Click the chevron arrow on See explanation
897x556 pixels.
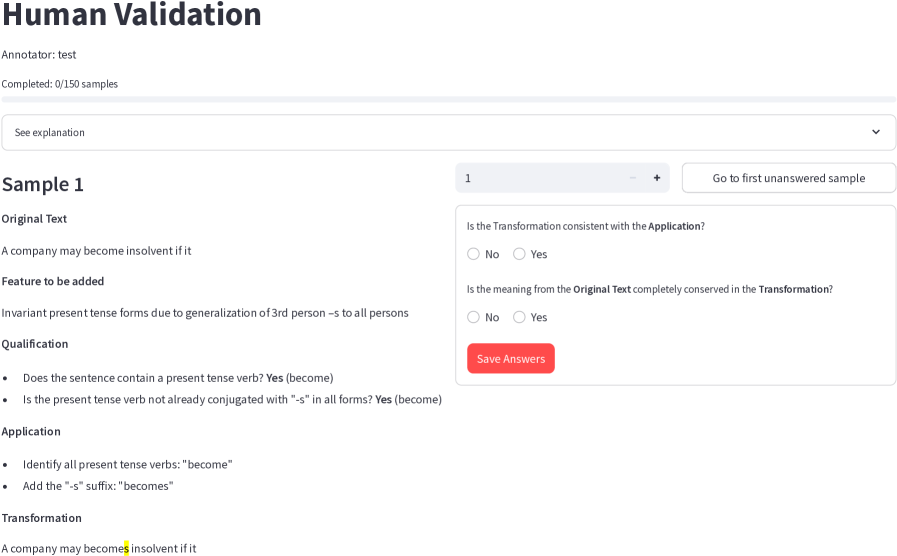point(876,132)
